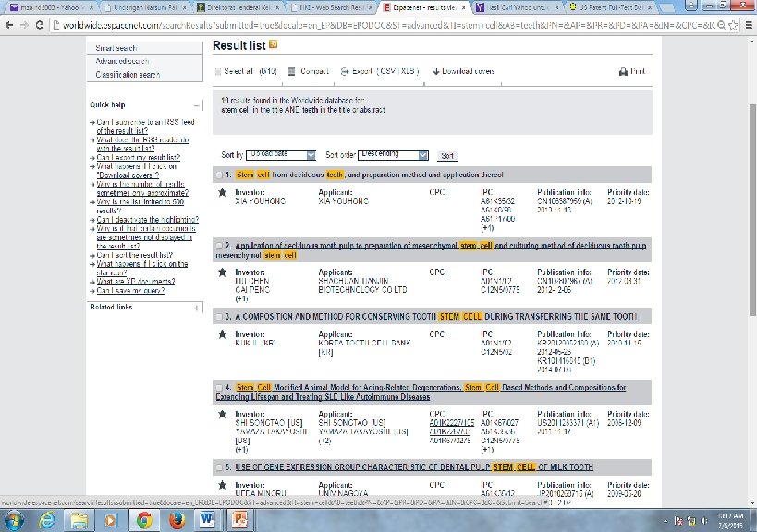757x532 pixels.
Task: Export results as XLS
Action: (x=408, y=71)
